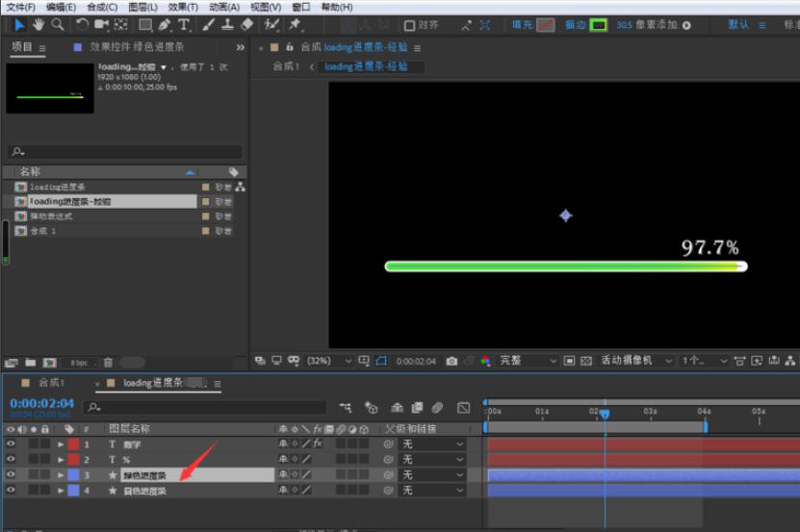Open the 完整 resolution dropdown
This screenshot has height=532, width=800.
point(528,361)
